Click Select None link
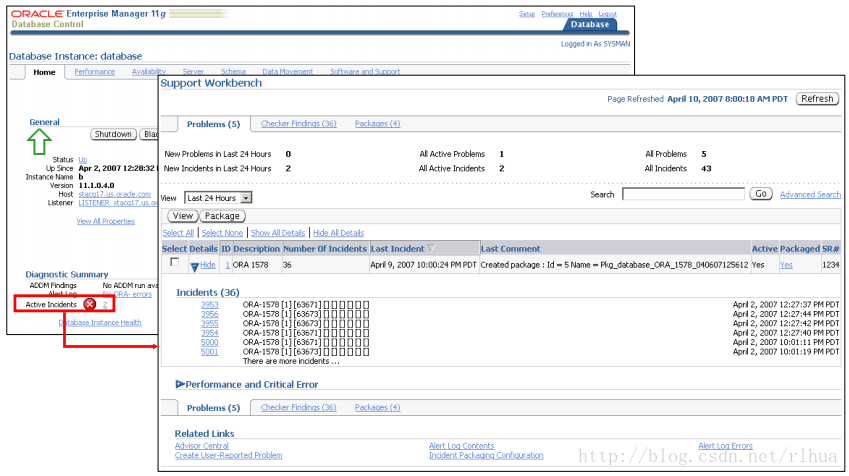Viewport: 849px width, 476px height. tap(223, 233)
